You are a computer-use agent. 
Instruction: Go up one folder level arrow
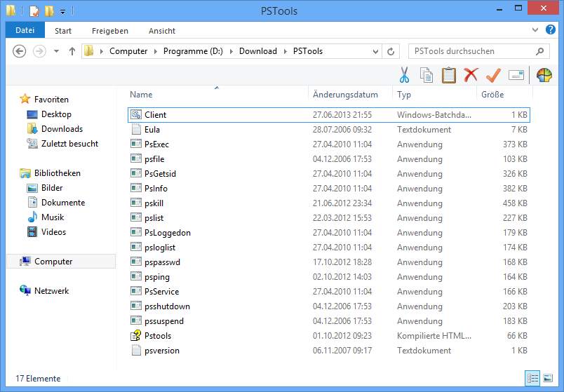point(72,51)
